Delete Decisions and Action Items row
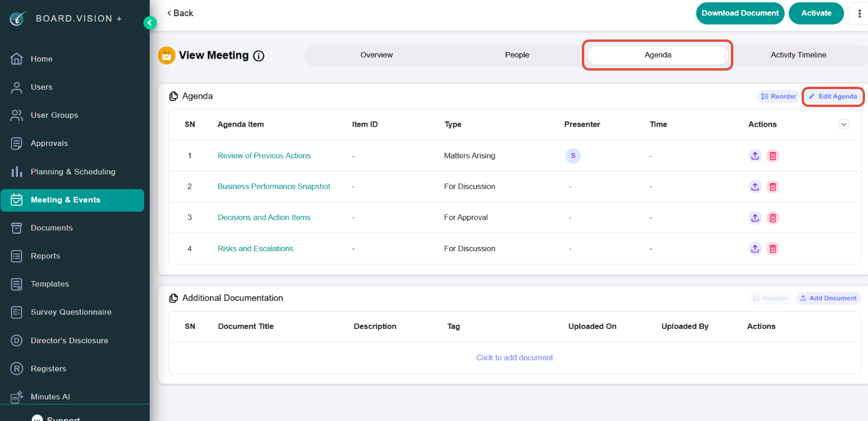The height and width of the screenshot is (421, 868). click(773, 218)
